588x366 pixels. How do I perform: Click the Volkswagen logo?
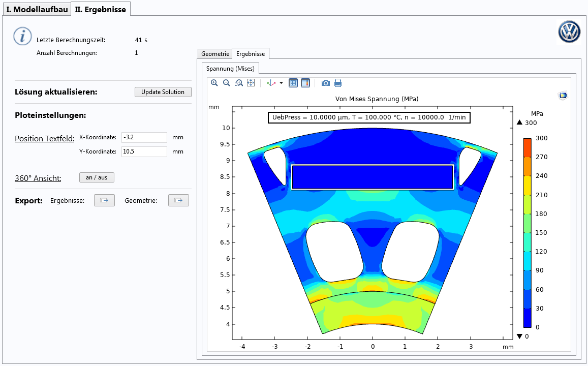point(569,33)
